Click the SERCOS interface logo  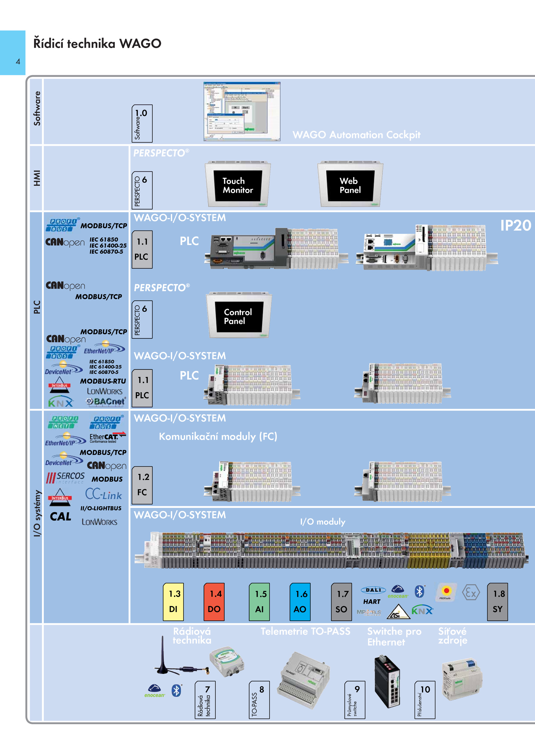(65, 478)
